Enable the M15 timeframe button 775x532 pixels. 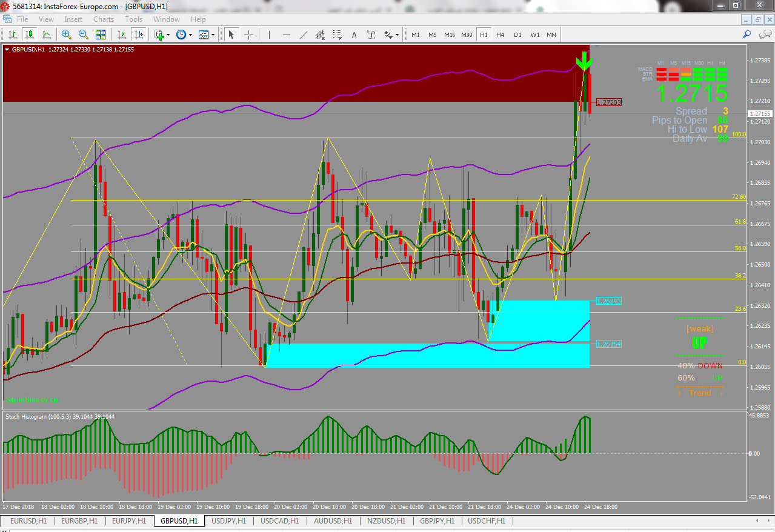click(x=449, y=35)
